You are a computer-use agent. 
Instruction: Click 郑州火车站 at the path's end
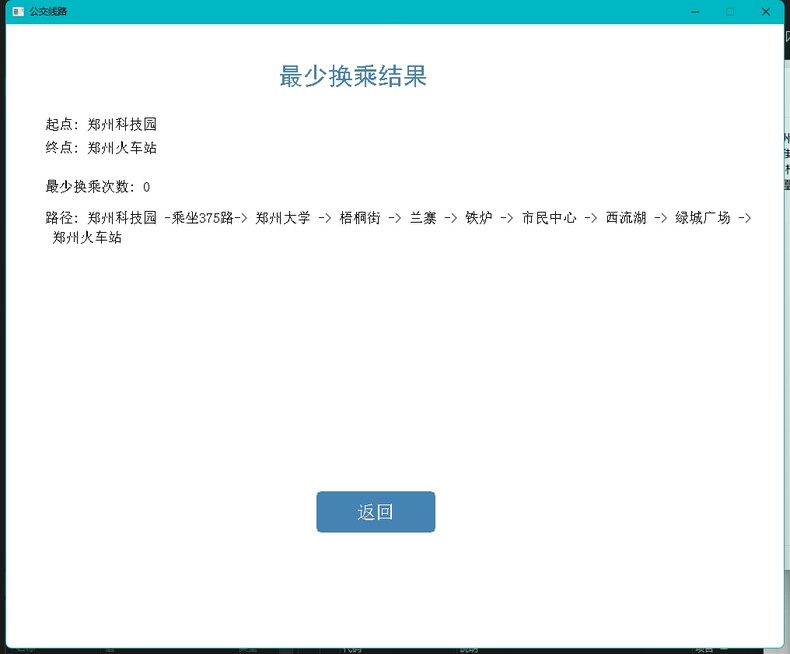point(87,237)
